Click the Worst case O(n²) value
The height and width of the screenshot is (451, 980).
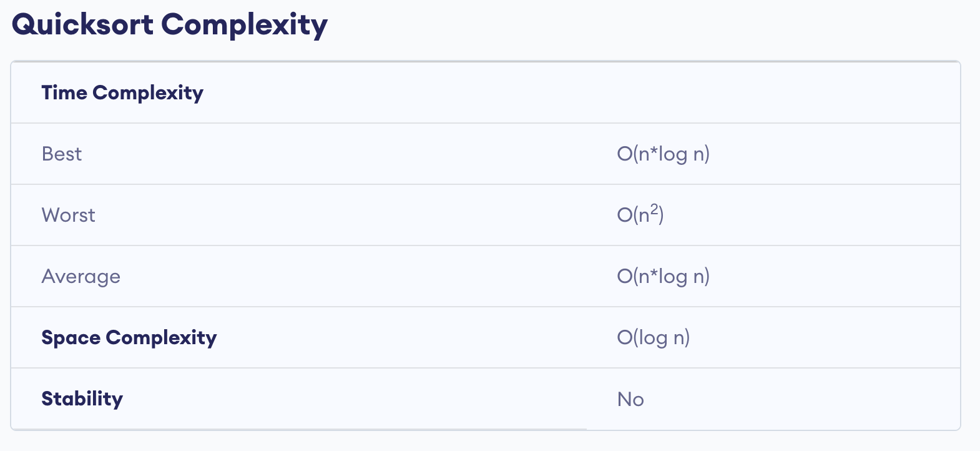640,214
